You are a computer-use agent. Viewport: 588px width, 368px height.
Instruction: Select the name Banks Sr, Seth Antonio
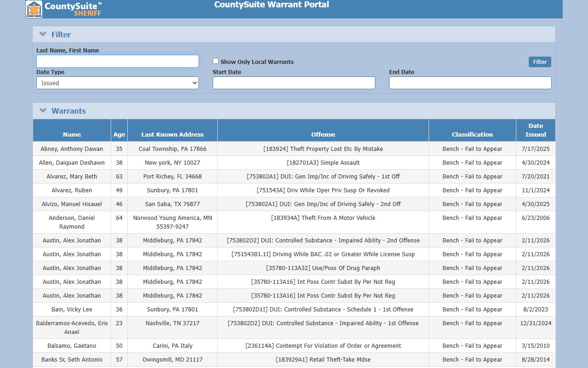[x=72, y=359]
